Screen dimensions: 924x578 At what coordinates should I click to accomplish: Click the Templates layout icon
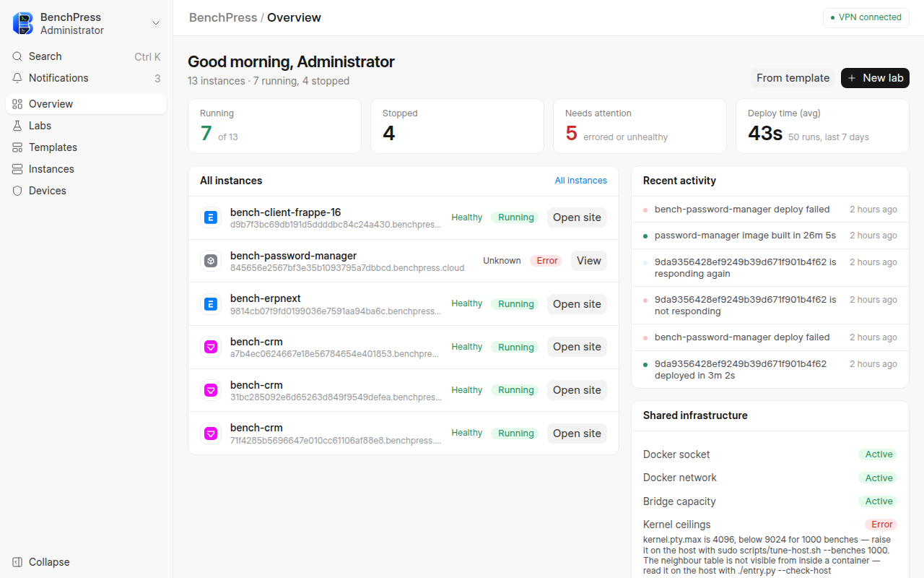[17, 147]
